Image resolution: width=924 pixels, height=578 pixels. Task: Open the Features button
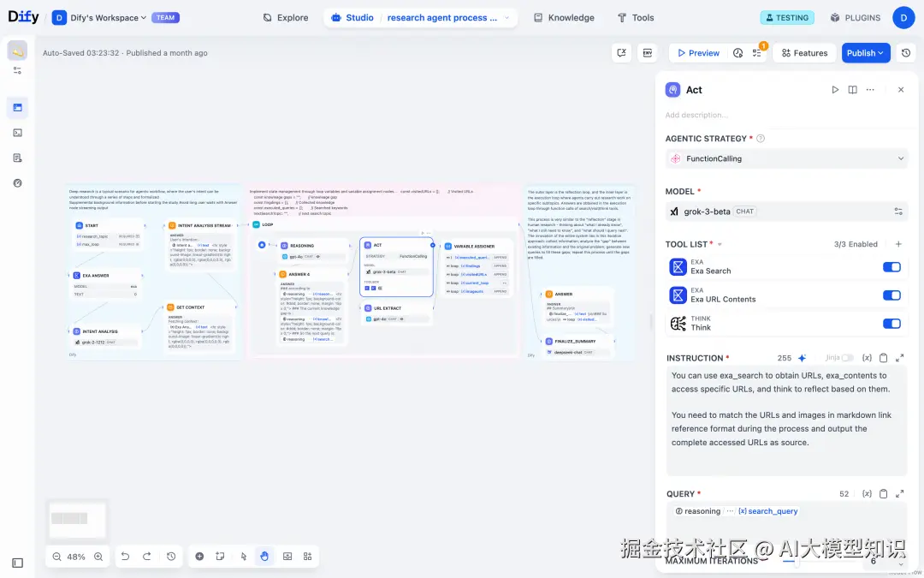point(804,53)
